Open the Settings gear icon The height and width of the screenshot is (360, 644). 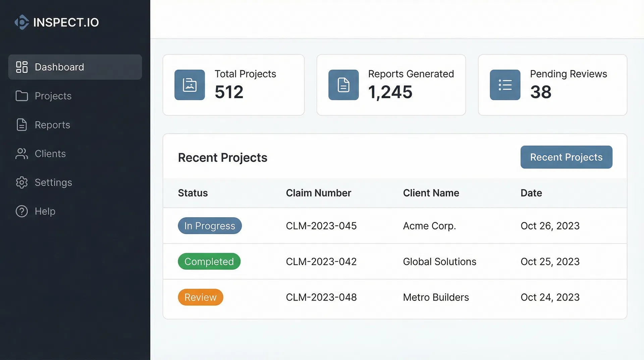[x=21, y=182]
